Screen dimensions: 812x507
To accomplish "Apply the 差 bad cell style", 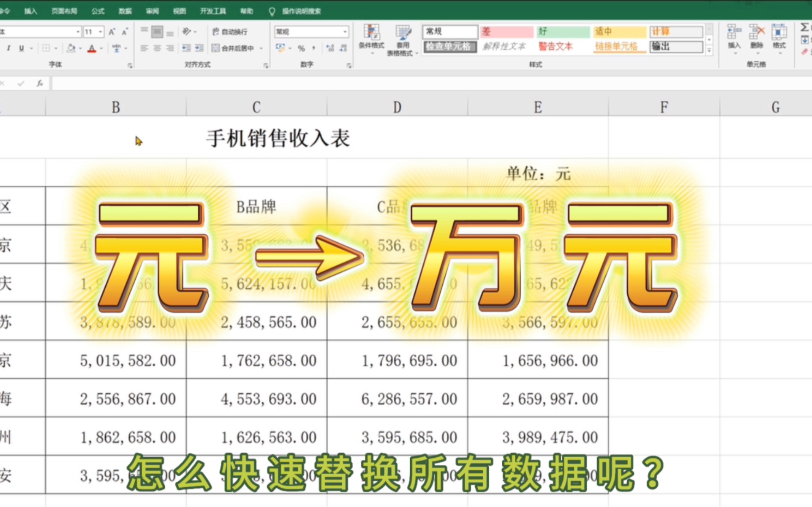I will pos(507,32).
